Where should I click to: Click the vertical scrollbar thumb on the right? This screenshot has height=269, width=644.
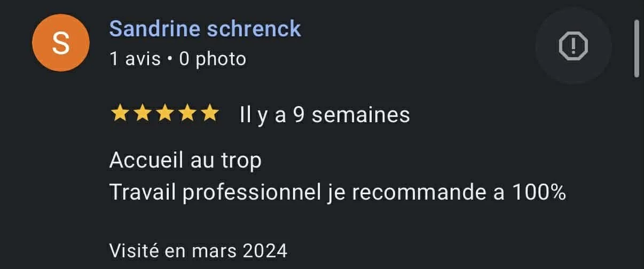pyautogui.click(x=637, y=49)
